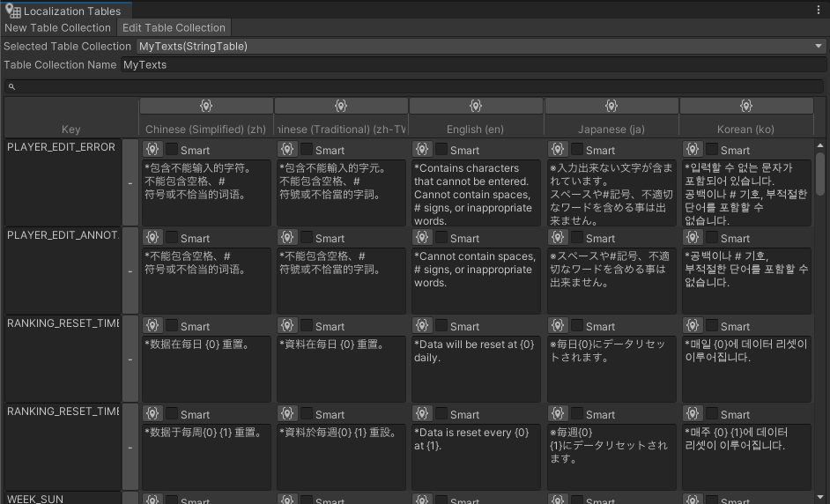Open metadata icon for daily reset Chinese Simplified cell
Screen dimensions: 830x504
click(x=152, y=325)
